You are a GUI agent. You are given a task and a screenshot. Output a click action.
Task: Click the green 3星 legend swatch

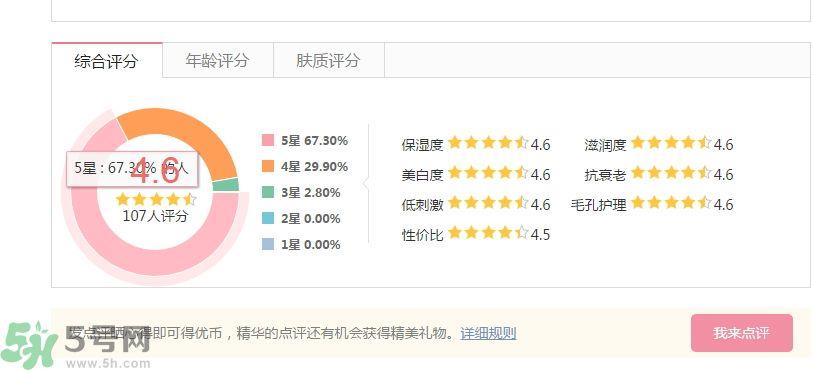(x=268, y=192)
